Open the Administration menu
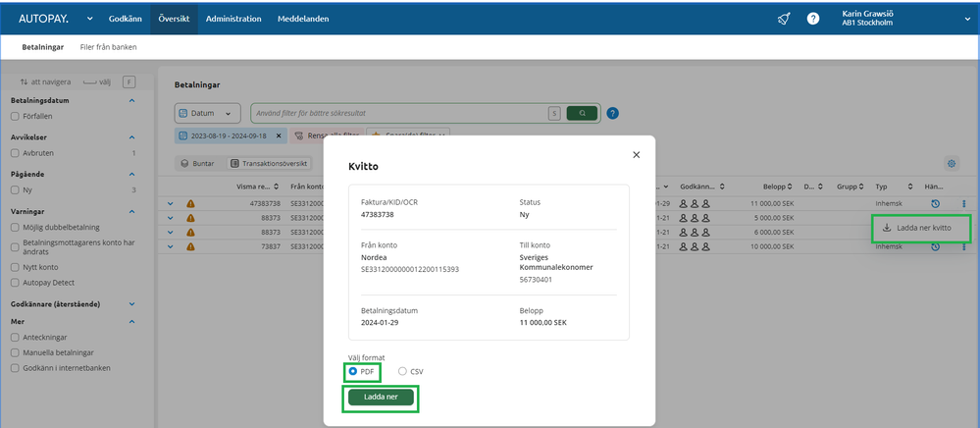Viewport: 980px width, 428px height. pyautogui.click(x=233, y=19)
